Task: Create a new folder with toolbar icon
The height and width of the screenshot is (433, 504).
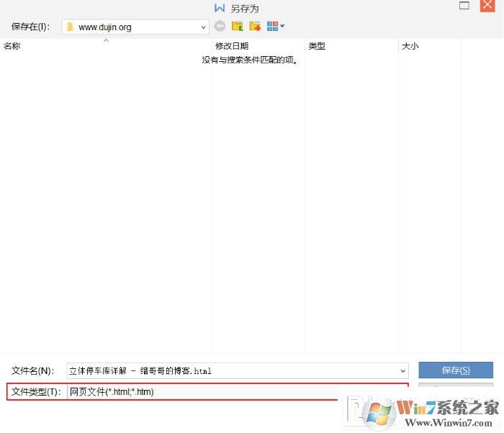Action: [254, 27]
